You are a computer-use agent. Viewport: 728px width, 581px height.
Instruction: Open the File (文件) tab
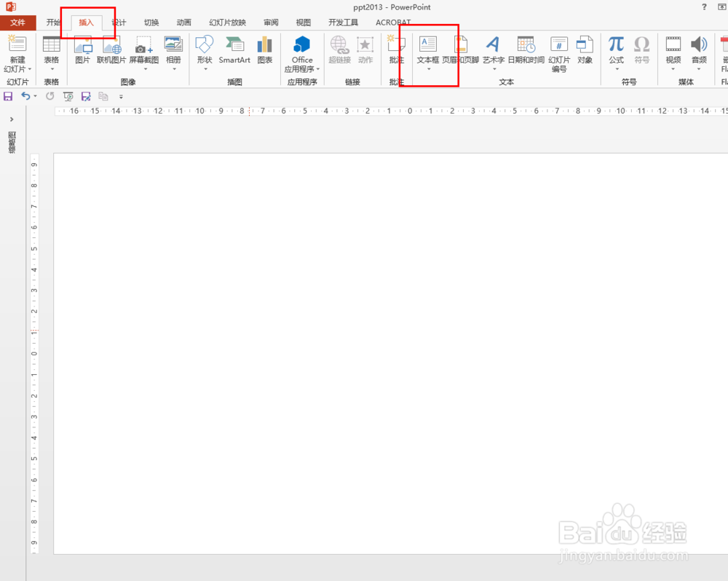tap(17, 23)
